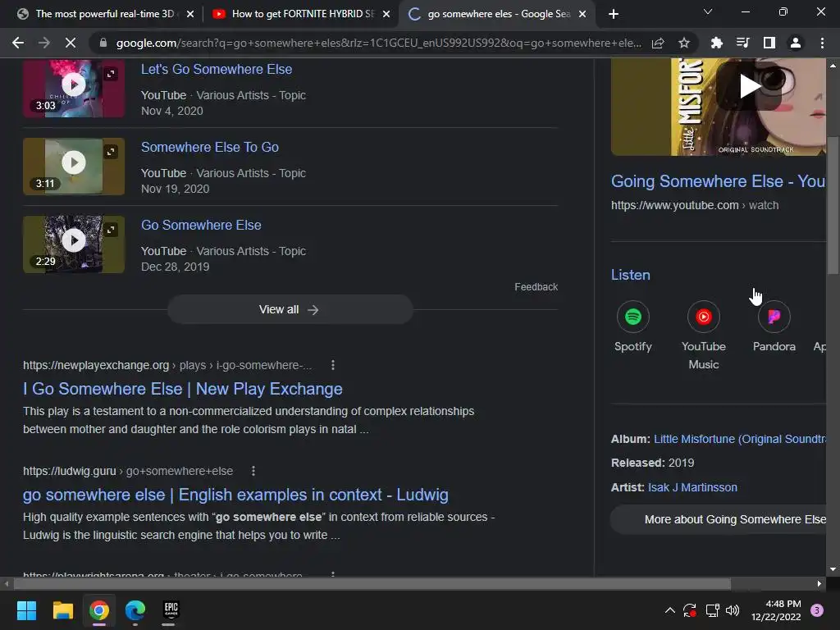Expand preview of Let's Go Somewhere Else video
The image size is (840, 630).
(x=111, y=74)
